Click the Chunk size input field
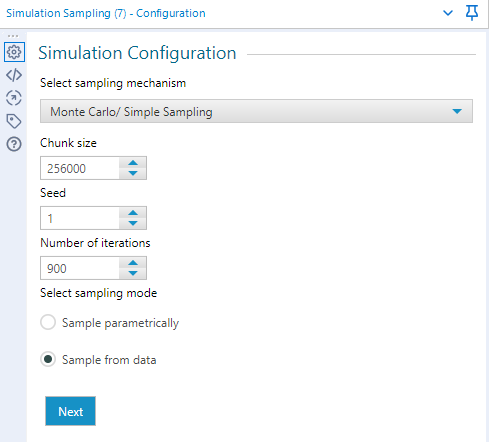The width and height of the screenshot is (489, 442). coord(80,168)
